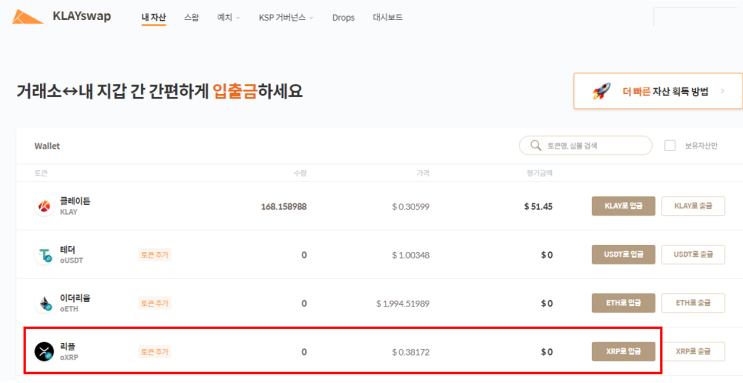
Task: Click the Tether oUSDT token icon
Action: click(x=44, y=255)
